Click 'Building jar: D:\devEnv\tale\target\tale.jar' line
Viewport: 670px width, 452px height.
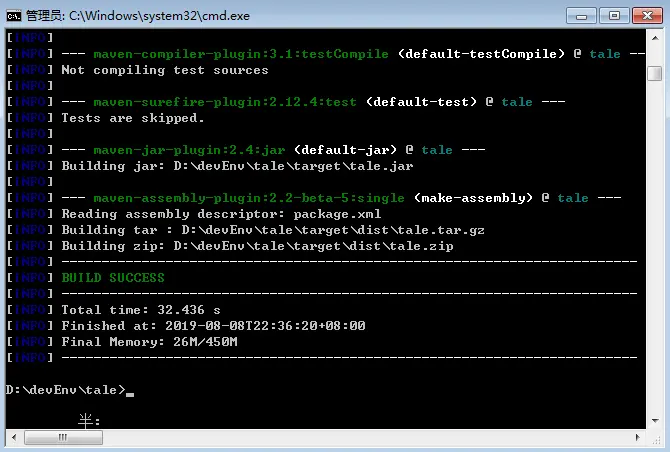click(x=238, y=166)
